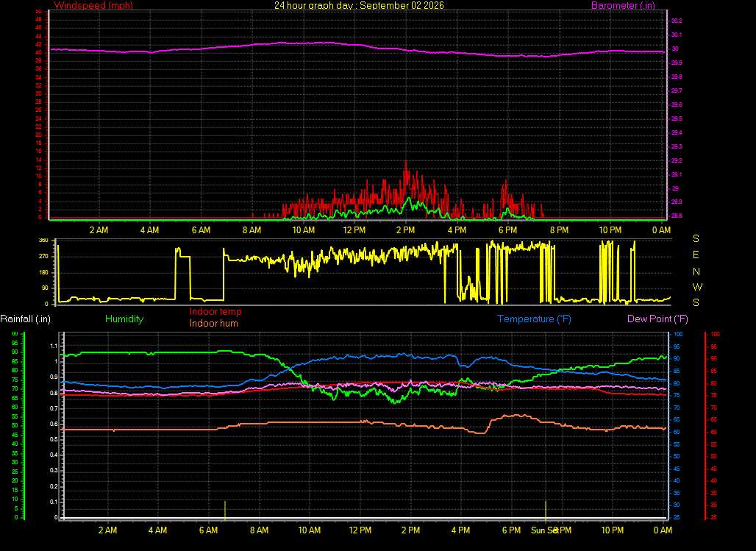The width and height of the screenshot is (756, 551).
Task: Select the 28.8 value on barometer axis
Action: click(677, 216)
